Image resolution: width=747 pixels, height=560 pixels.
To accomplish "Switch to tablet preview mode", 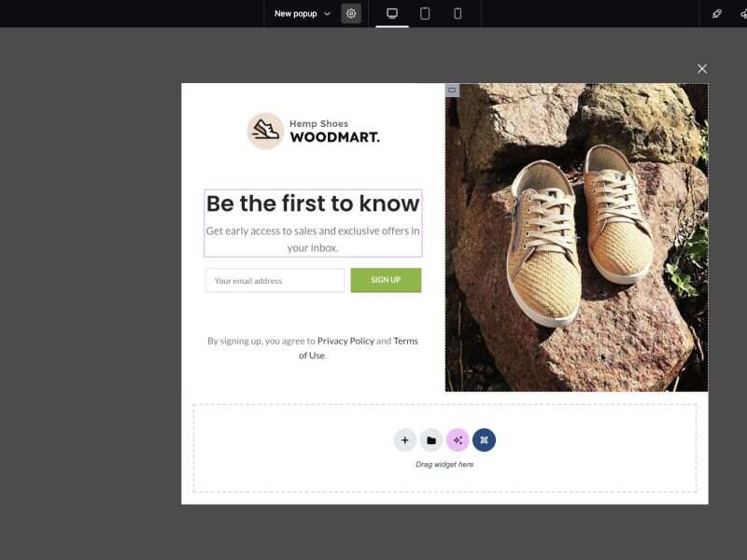I will click(x=425, y=14).
